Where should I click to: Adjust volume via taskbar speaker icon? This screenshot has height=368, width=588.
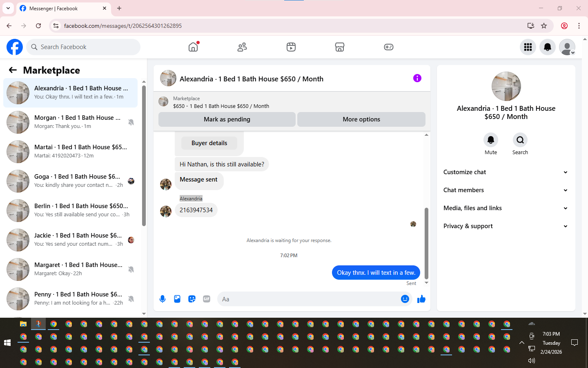(531, 360)
